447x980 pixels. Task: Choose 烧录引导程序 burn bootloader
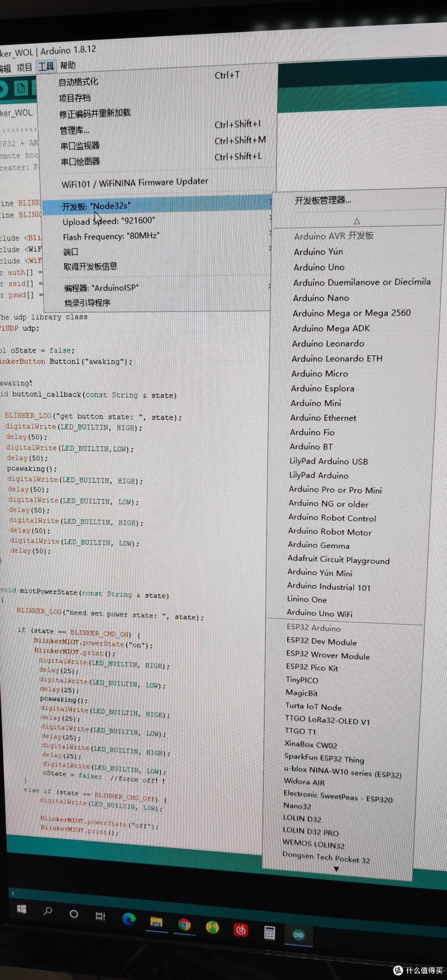click(87, 303)
